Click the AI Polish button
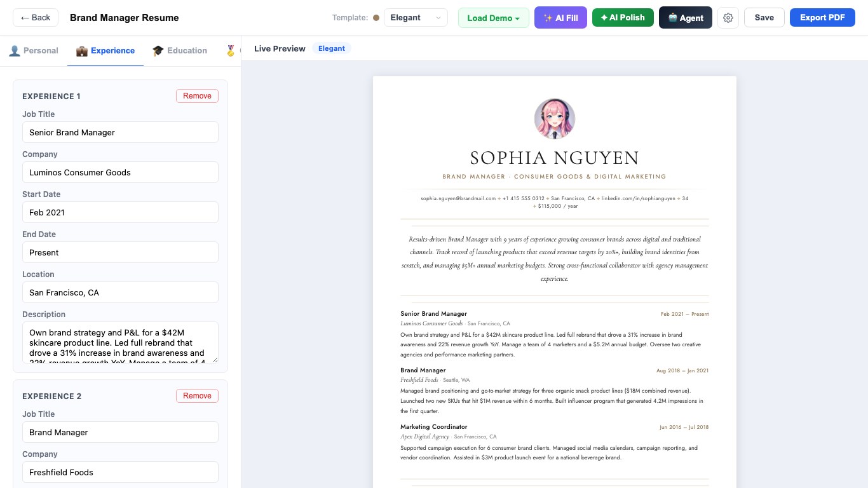Screen dimensions: 868x488 click(623, 18)
